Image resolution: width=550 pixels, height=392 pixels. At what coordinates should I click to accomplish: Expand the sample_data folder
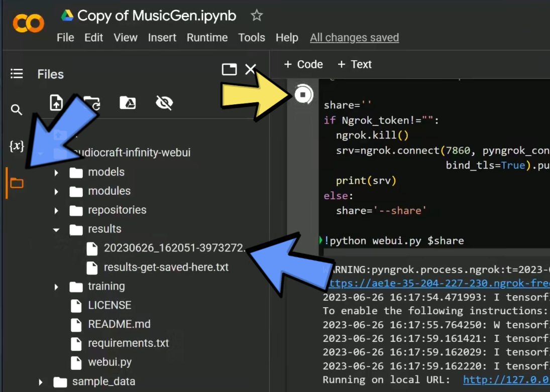click(40, 382)
